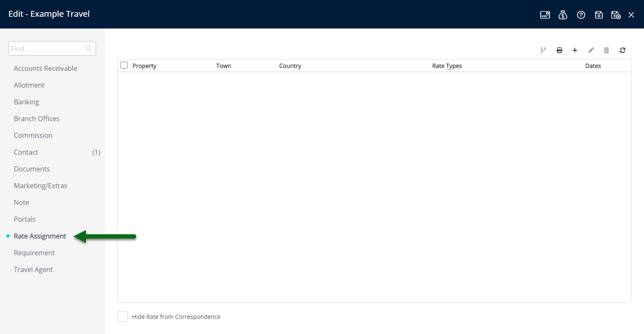Save changes with the save icon

click(599, 15)
